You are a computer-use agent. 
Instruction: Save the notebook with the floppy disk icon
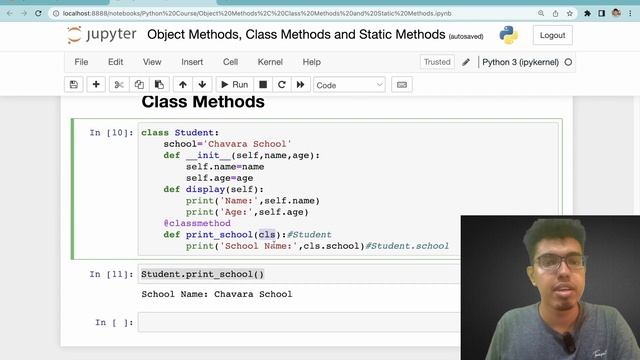click(x=74, y=84)
